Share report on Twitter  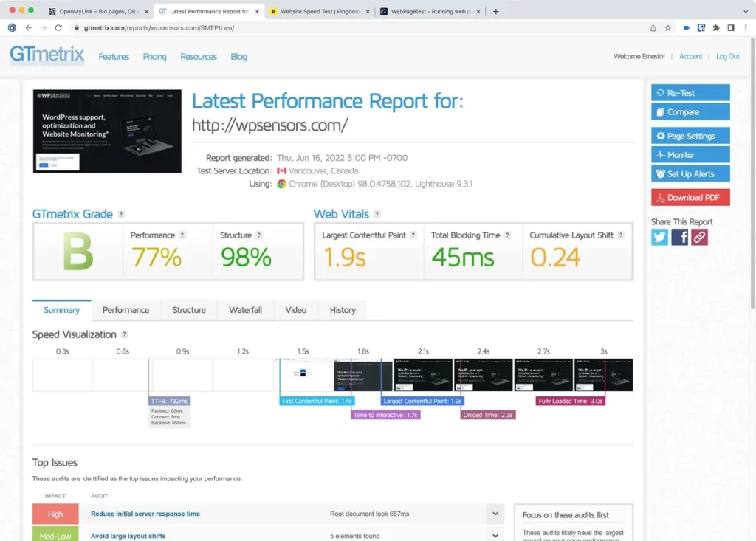[659, 237]
